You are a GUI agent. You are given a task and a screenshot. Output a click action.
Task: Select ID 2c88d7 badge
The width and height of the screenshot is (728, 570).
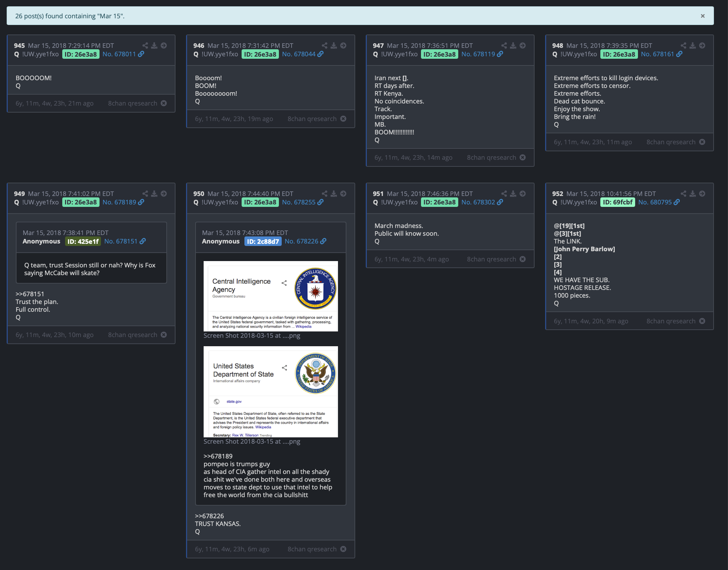point(263,241)
